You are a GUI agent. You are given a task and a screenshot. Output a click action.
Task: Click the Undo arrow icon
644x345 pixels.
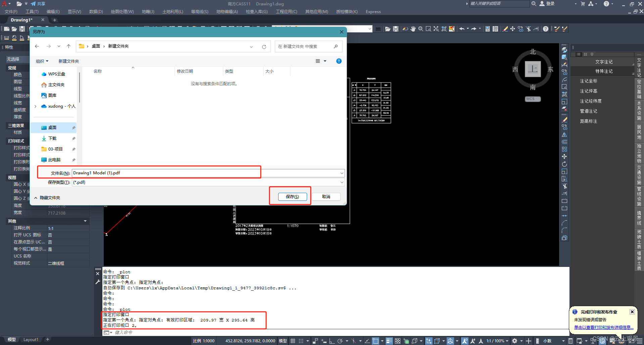462,29
